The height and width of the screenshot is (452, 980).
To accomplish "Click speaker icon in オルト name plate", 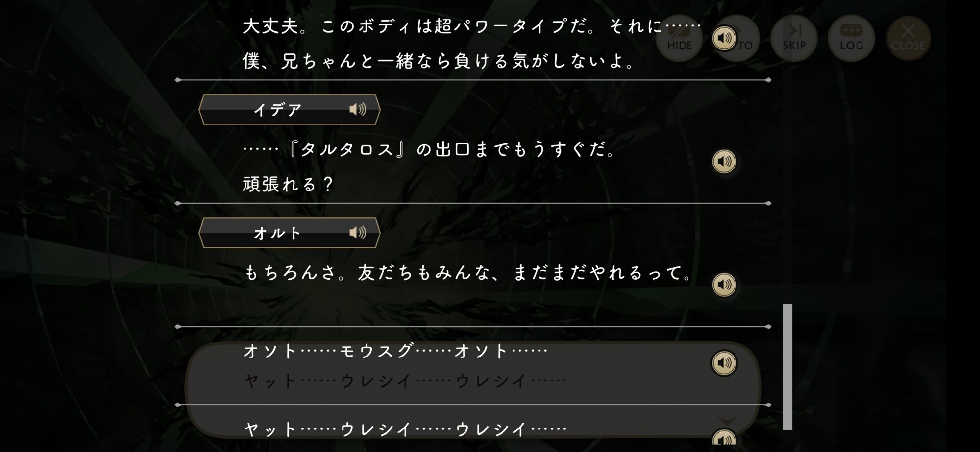I will coord(358,233).
